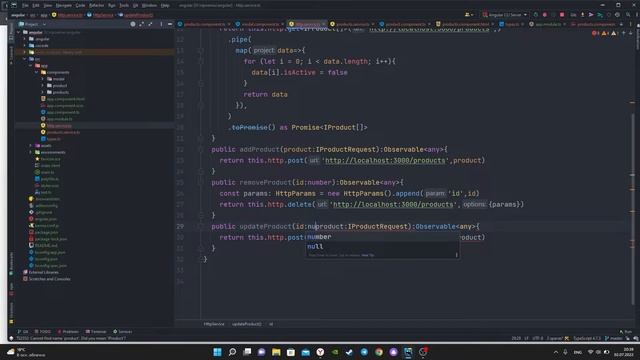Collapse the components folder
The height and width of the screenshot is (360, 640).
click(x=36, y=72)
